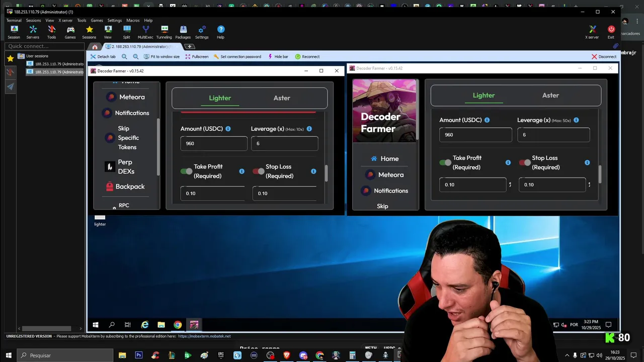Click the Disconnect button
The width and height of the screenshot is (644, 362).
[x=604, y=57]
